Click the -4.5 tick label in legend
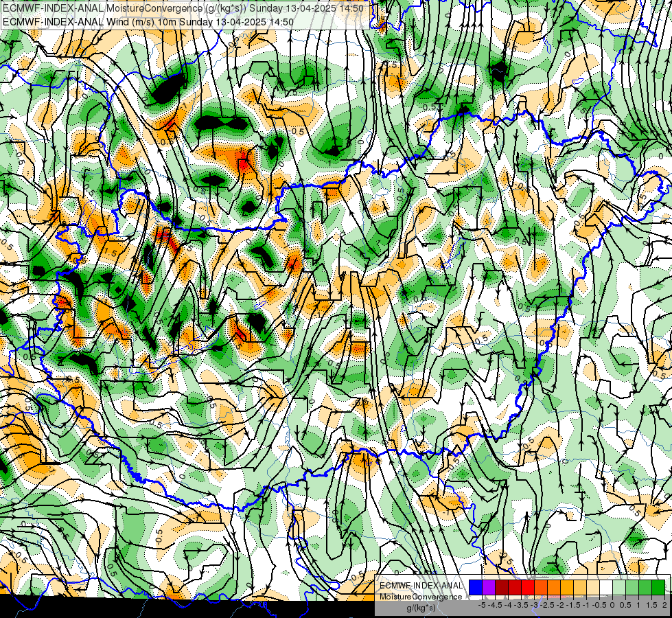Screen dimensions: 672x618 495,605
